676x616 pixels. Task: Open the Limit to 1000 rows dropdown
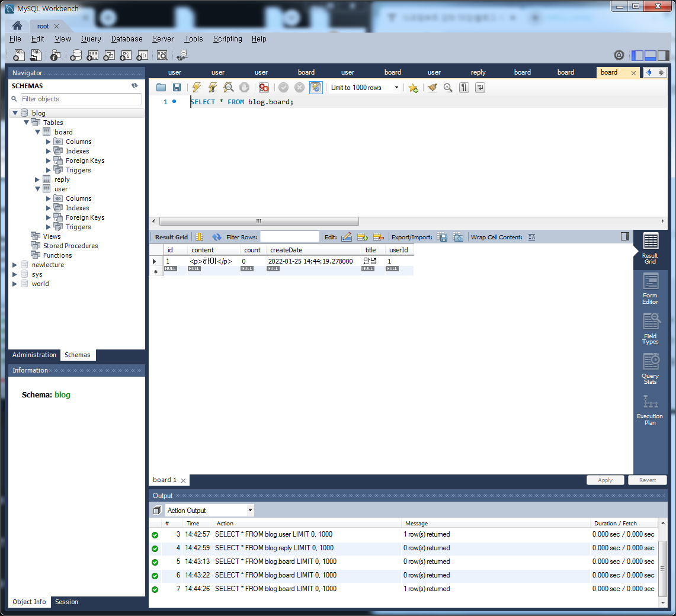[396, 88]
